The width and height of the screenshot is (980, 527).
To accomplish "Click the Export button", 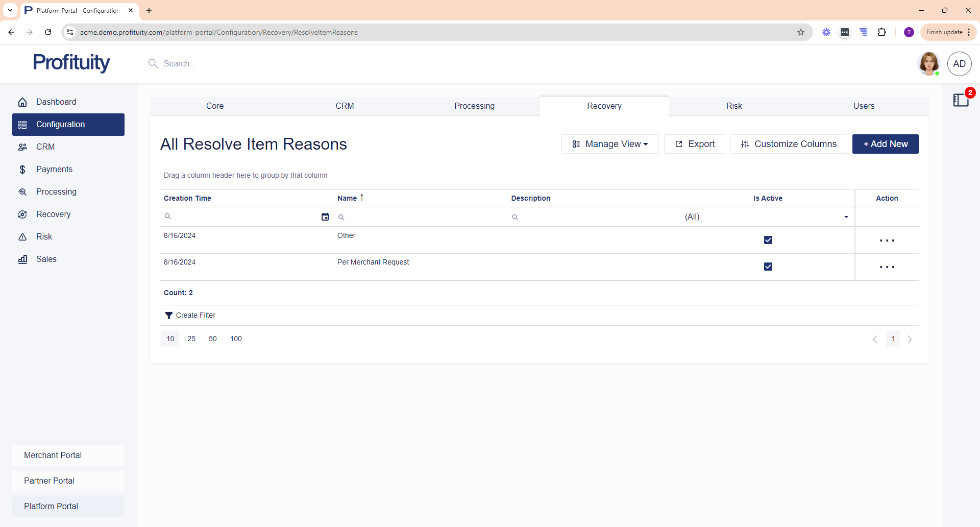I will pyautogui.click(x=694, y=144).
